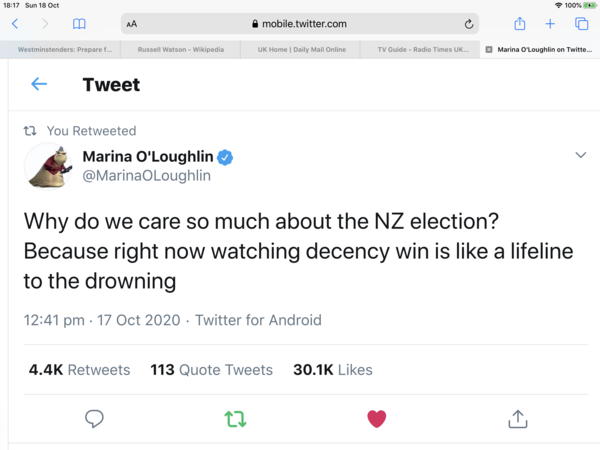Add a new Safari tab

pyautogui.click(x=550, y=24)
